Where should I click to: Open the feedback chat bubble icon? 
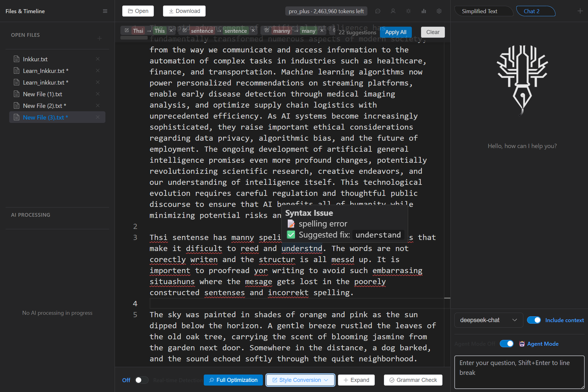[378, 11]
